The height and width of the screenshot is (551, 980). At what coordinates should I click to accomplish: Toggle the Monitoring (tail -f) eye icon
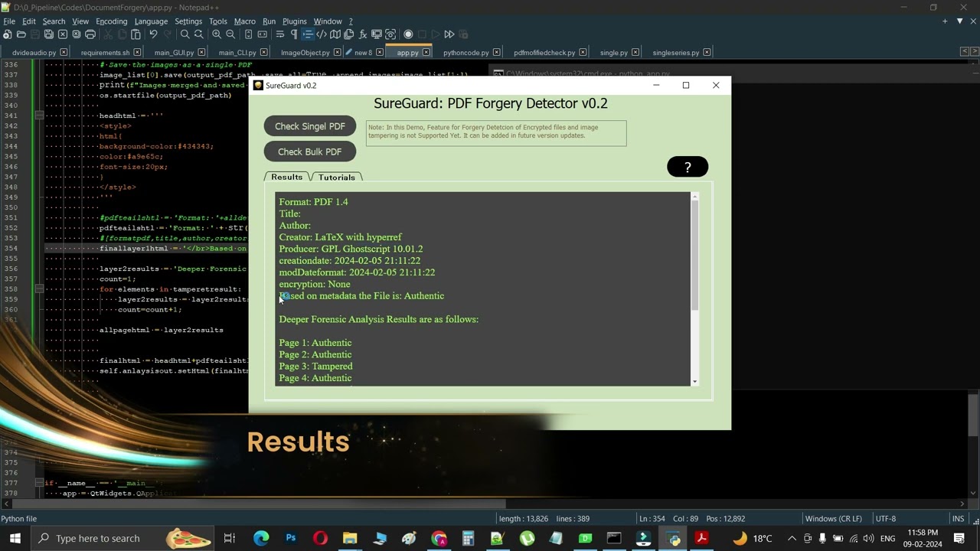(390, 34)
